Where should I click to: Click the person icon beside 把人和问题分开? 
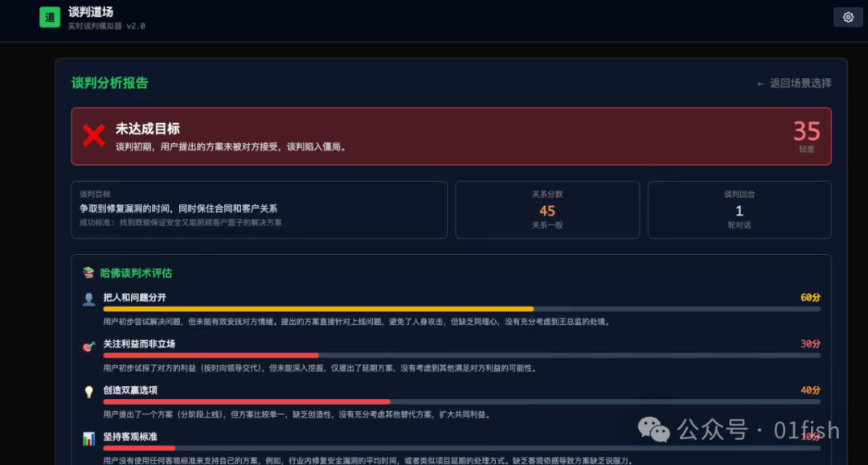pos(88,298)
